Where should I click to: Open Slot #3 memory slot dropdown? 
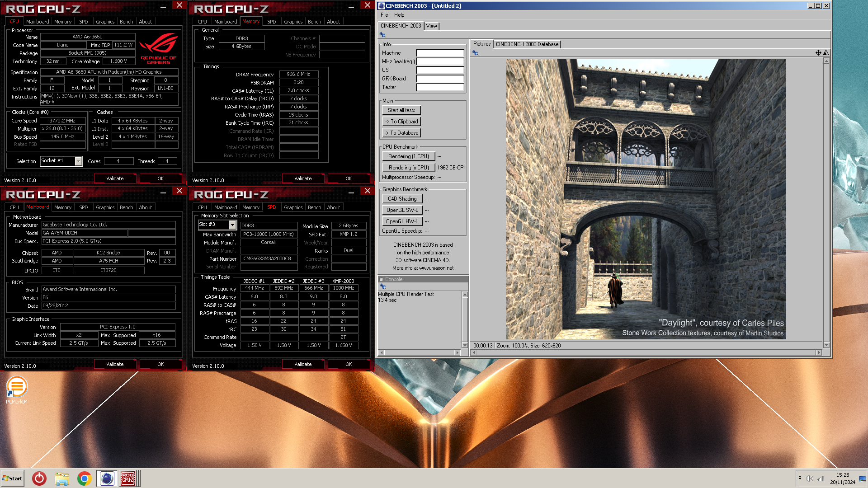point(232,225)
